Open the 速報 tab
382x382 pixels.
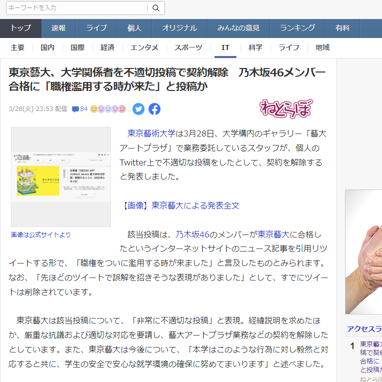59,28
